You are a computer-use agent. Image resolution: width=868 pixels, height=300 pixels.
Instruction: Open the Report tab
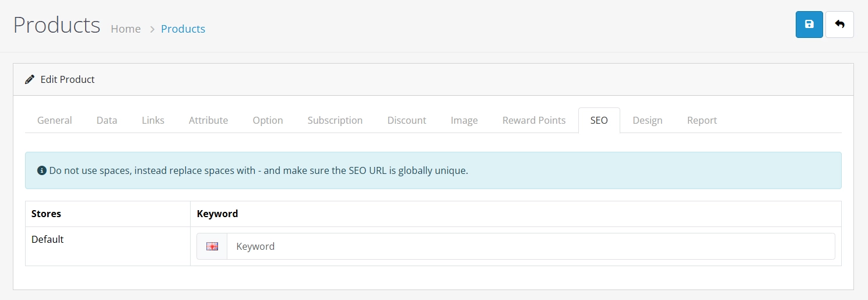[702, 120]
